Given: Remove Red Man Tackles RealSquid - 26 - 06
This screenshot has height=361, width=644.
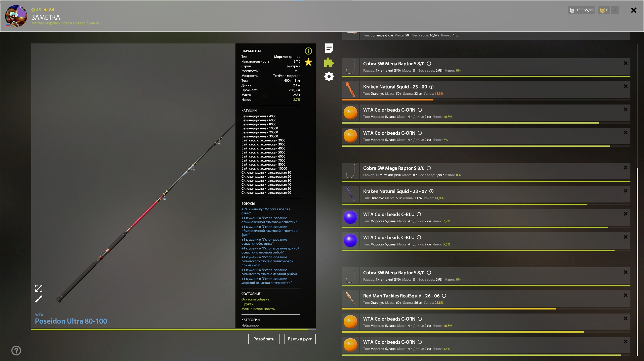Looking at the screenshot, I should click(625, 295).
